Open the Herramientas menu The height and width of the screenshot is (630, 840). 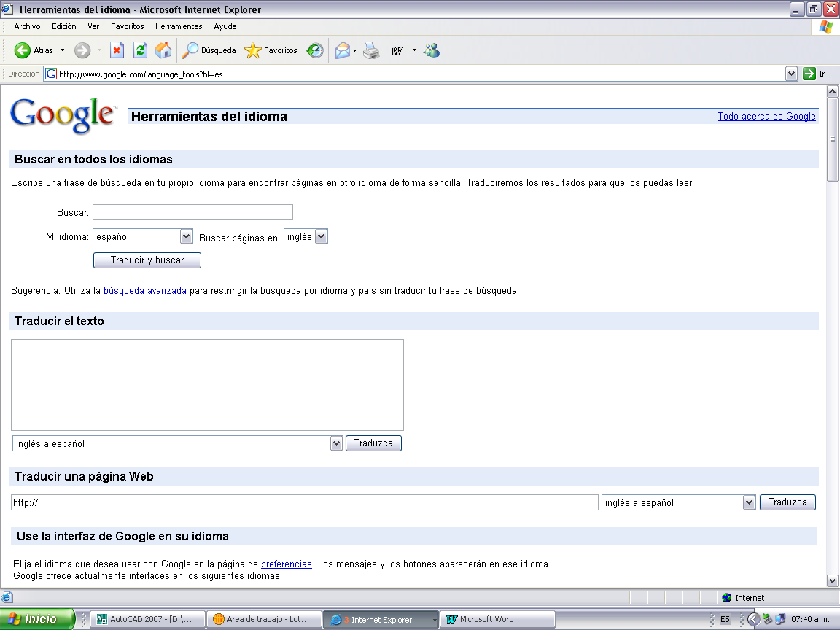[x=179, y=26]
